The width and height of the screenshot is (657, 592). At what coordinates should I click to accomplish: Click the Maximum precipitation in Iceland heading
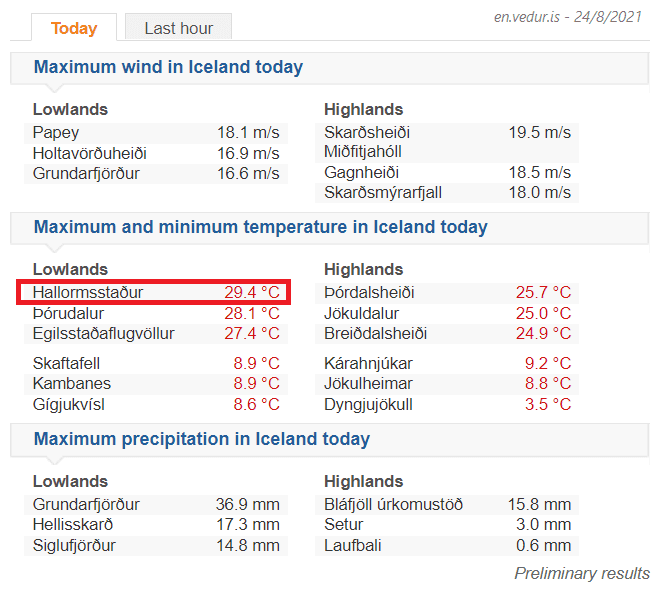202,439
